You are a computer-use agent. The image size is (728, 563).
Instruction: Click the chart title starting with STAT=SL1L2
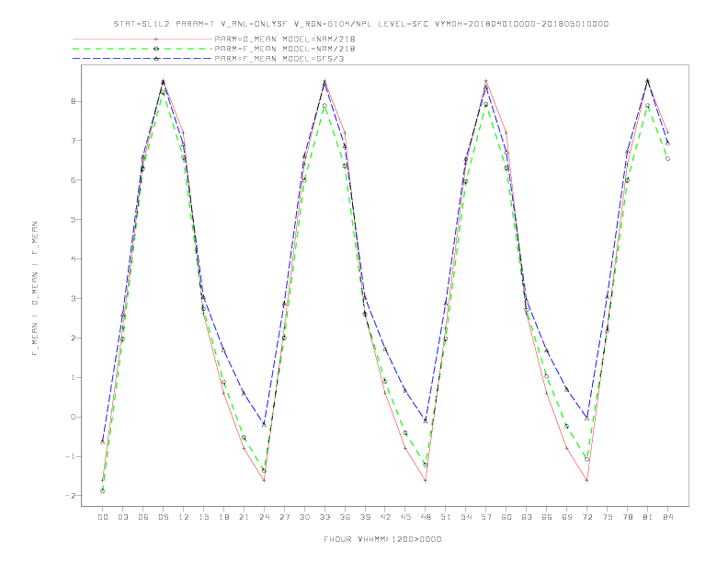[x=360, y=24]
